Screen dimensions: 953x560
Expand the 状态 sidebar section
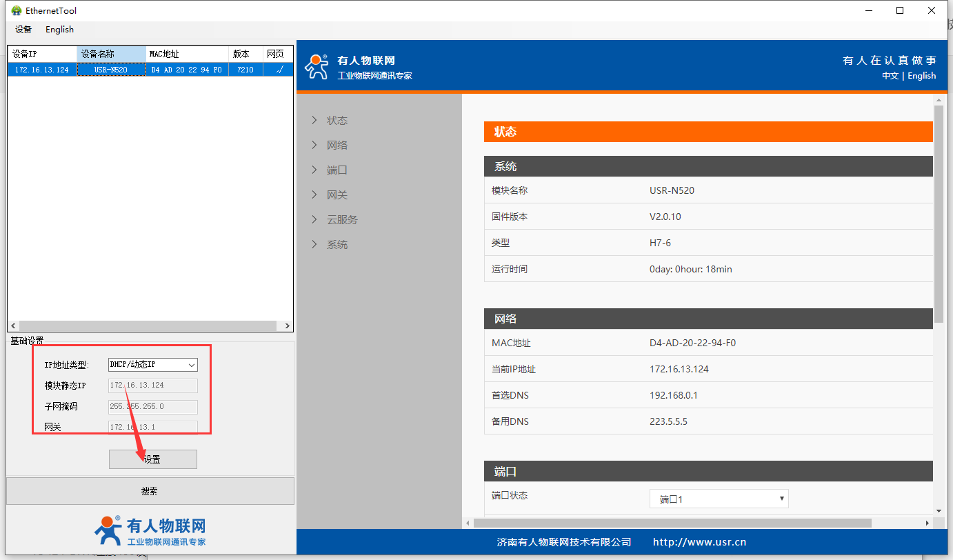337,121
